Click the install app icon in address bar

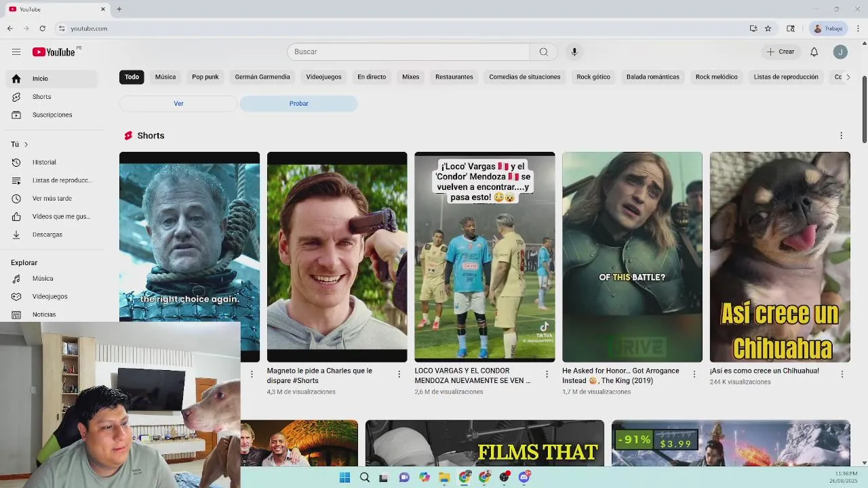[753, 28]
